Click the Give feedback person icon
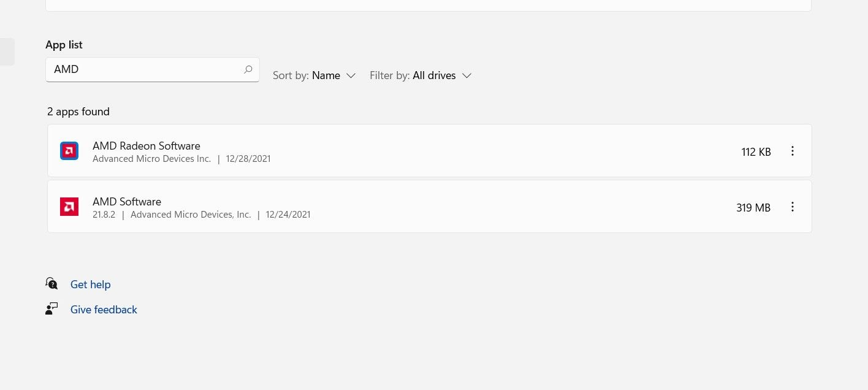Viewport: 868px width, 390px height. coord(52,308)
